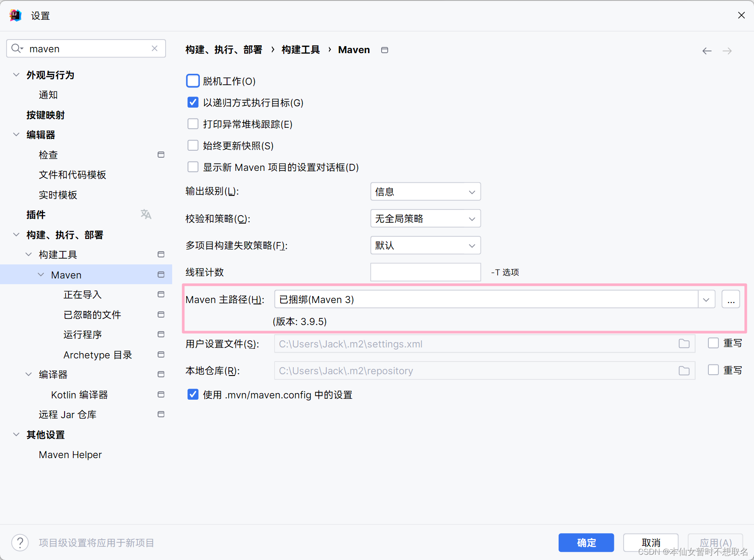754x560 pixels.
Task: Close the 设置 dialog
Action: click(741, 15)
